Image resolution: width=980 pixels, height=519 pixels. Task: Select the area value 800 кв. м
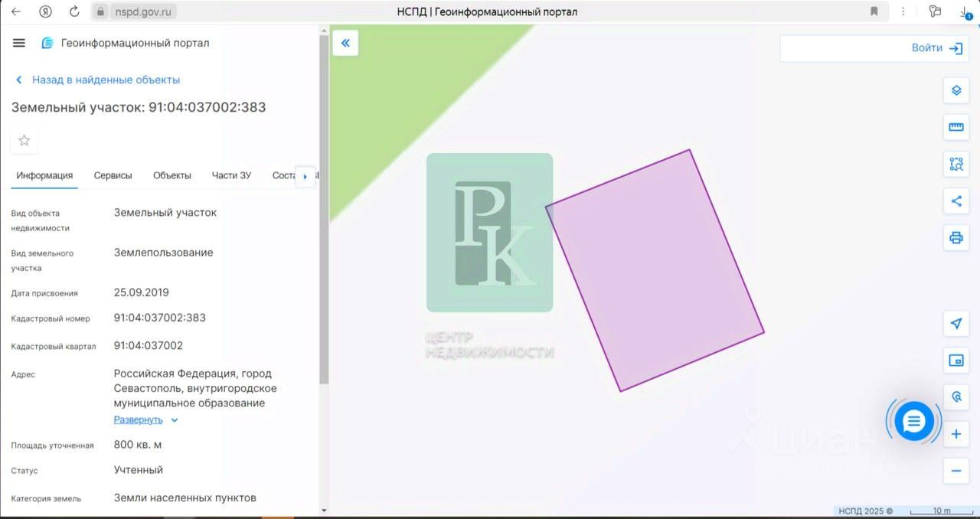(x=138, y=445)
